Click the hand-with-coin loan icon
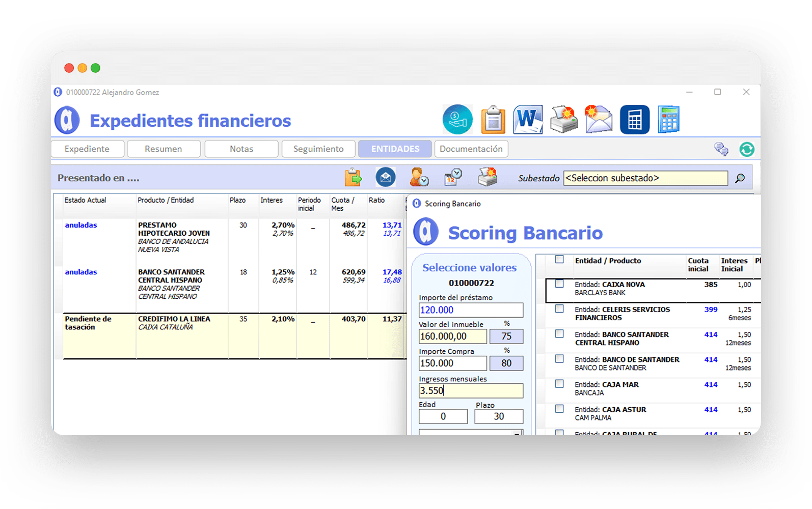Image resolution: width=812 pixels, height=509 pixels. click(457, 120)
